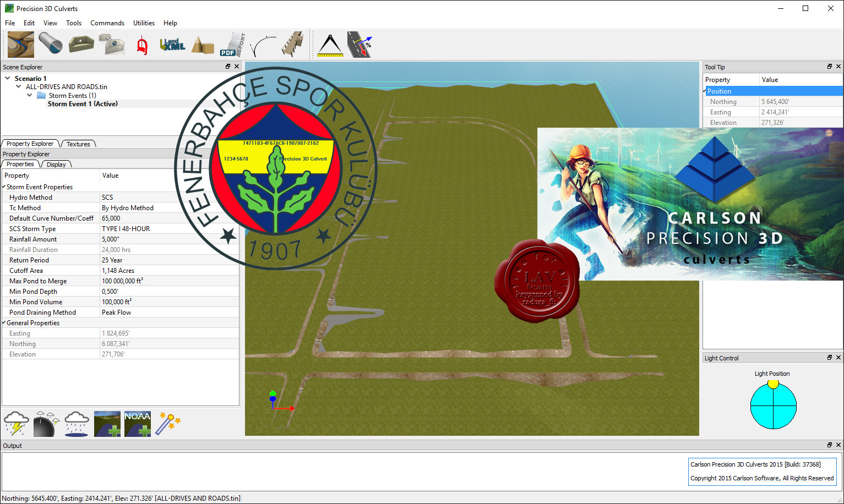
Task: Undock the Tool Tip panel
Action: click(830, 67)
